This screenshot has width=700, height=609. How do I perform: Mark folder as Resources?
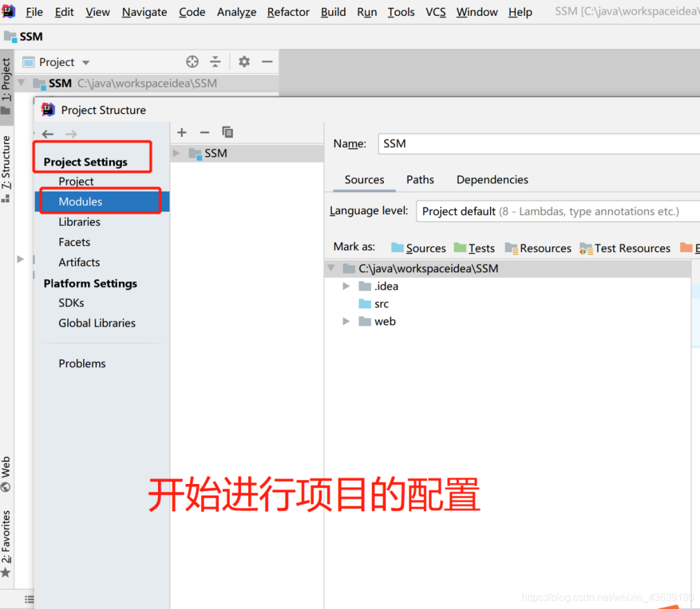point(538,248)
